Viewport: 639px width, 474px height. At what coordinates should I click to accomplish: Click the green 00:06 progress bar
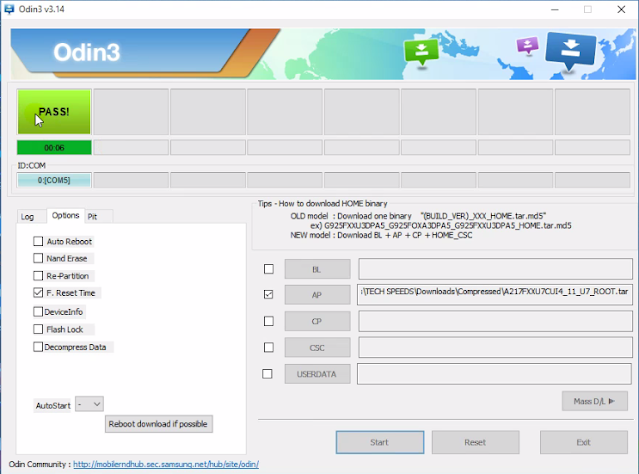(x=54, y=148)
